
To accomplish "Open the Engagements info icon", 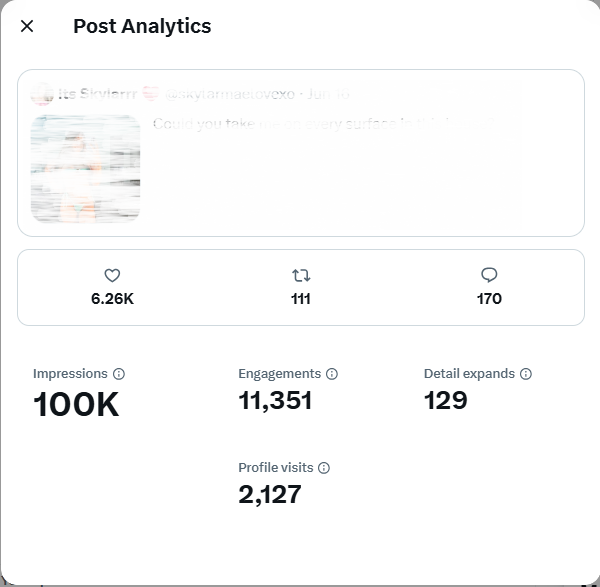I will tap(332, 373).
